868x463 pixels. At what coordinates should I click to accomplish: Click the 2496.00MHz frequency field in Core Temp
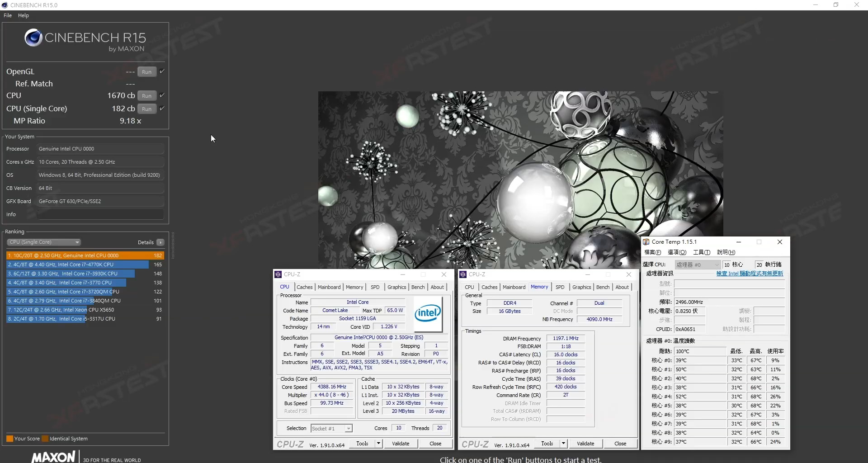pyautogui.click(x=730, y=302)
